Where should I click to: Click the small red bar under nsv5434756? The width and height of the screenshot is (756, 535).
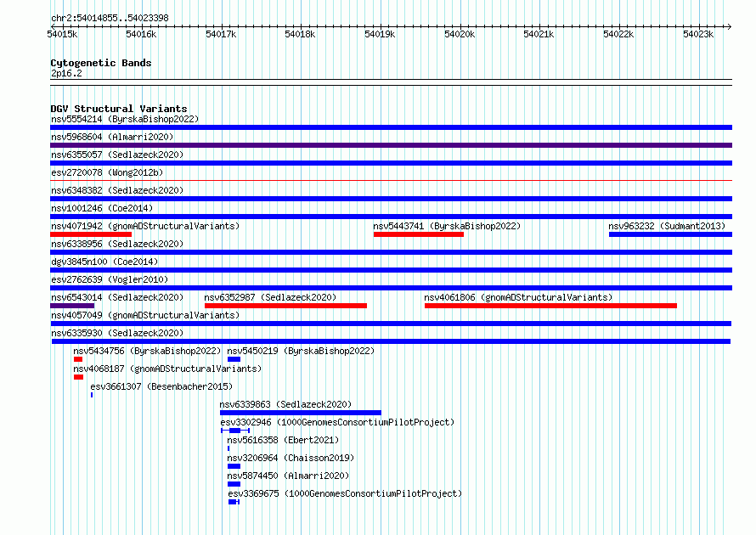[78, 359]
